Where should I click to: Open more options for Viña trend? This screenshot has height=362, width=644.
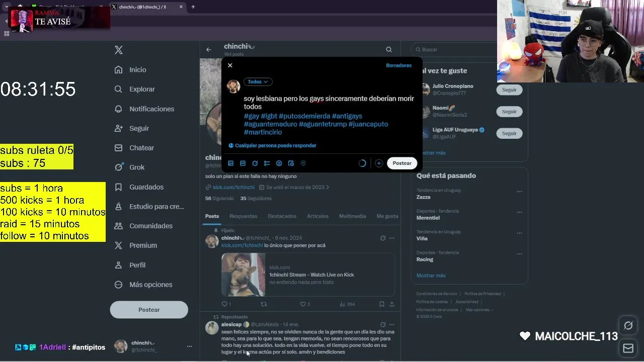tap(519, 233)
